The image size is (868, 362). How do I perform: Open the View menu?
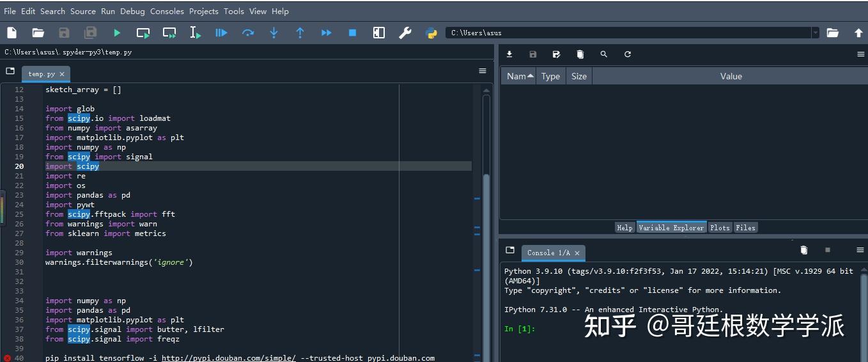(x=258, y=11)
